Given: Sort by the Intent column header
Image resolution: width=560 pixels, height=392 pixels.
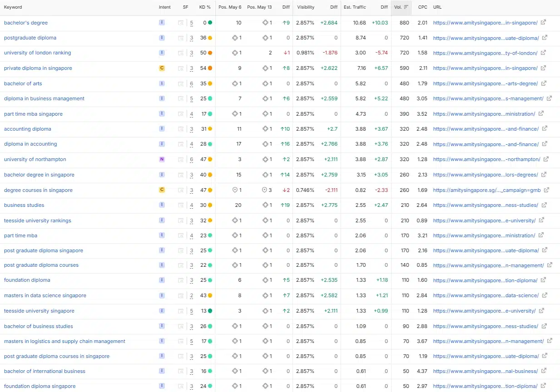Looking at the screenshot, I should pyautogui.click(x=165, y=7).
